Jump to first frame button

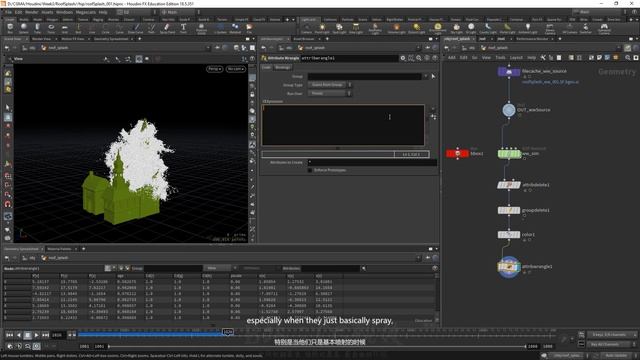point(9,335)
